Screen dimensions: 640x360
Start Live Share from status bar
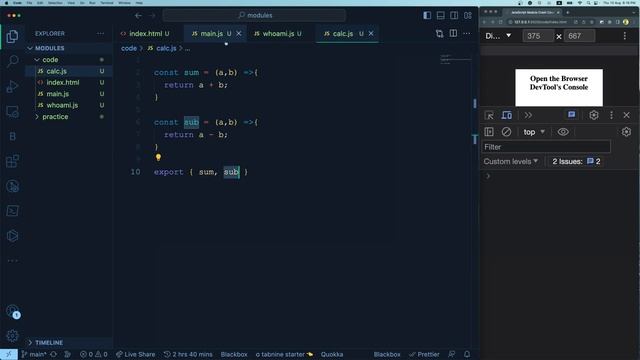[135, 354]
